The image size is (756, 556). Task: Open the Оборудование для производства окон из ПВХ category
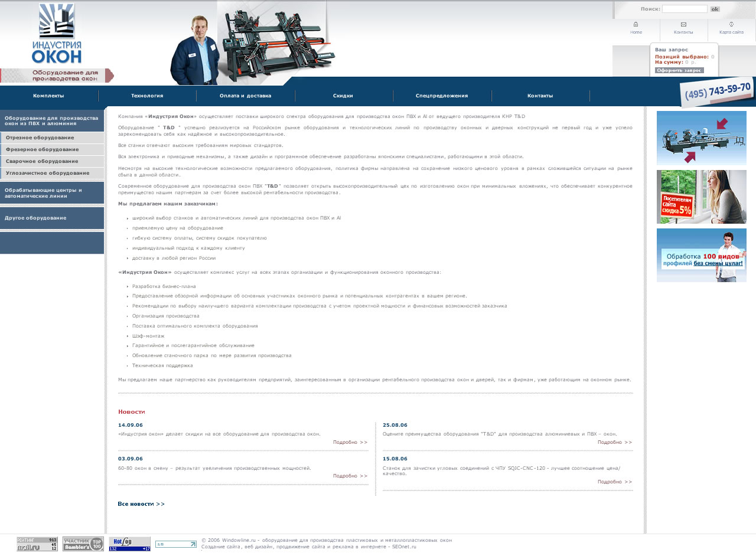52,121
